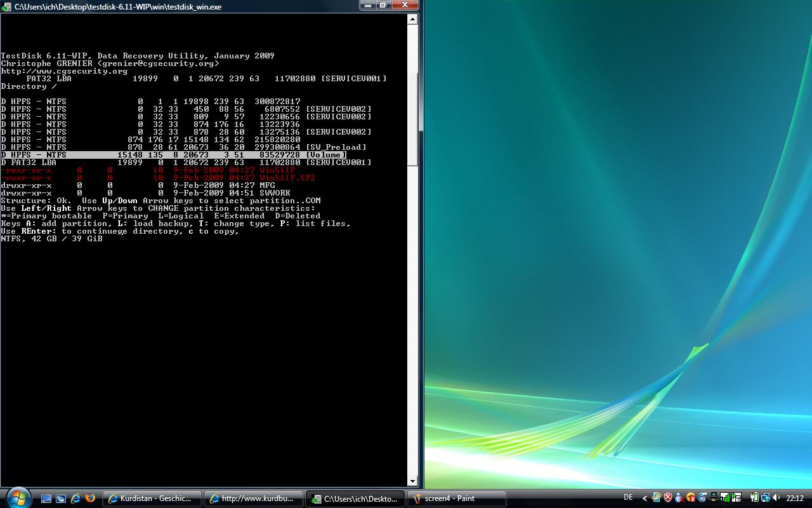Launch Firefox from quick launch

(x=90, y=498)
